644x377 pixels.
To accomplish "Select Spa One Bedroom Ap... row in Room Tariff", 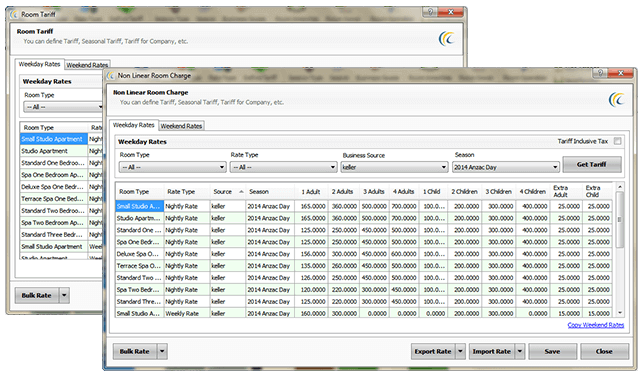I will point(61,175).
